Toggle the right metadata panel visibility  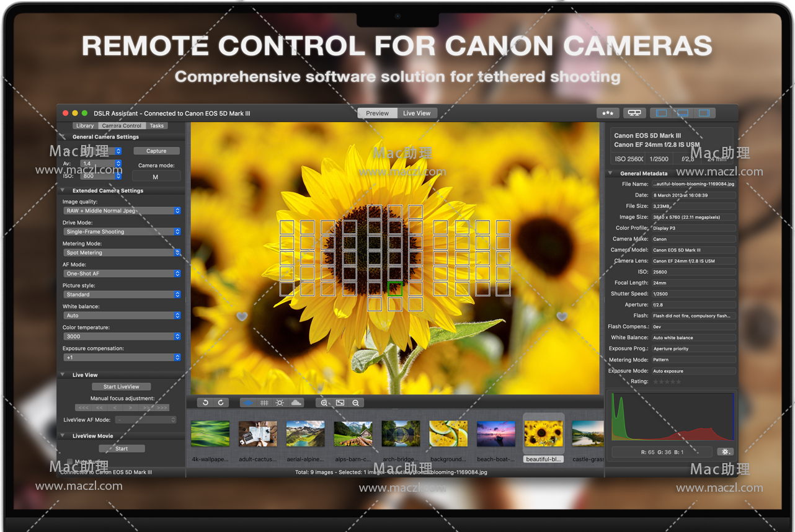(704, 113)
